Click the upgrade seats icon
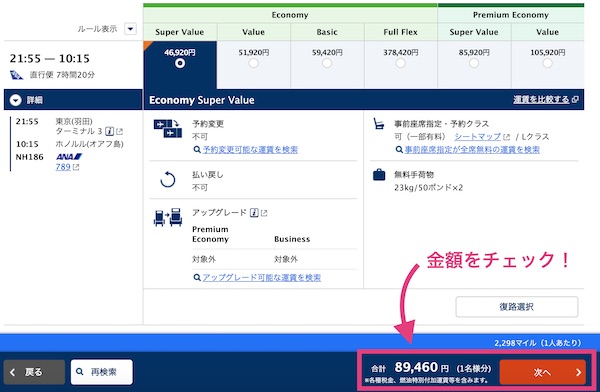The image size is (600, 392). coord(168,217)
